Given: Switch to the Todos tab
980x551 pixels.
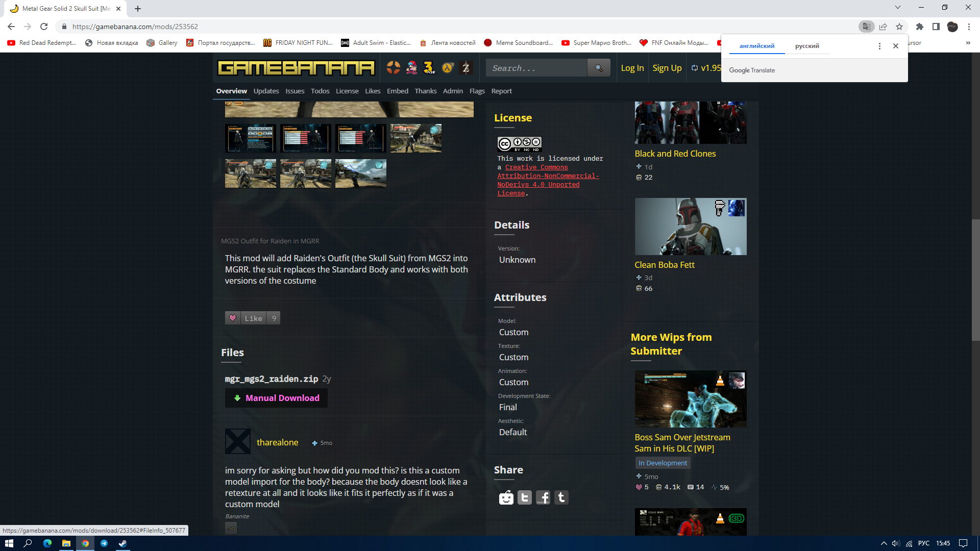Looking at the screenshot, I should pos(320,91).
